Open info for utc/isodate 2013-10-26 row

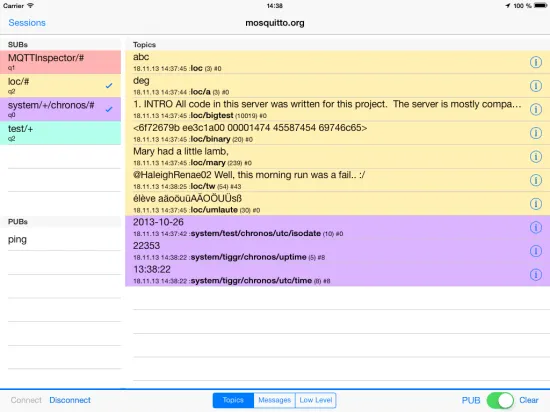536,227
